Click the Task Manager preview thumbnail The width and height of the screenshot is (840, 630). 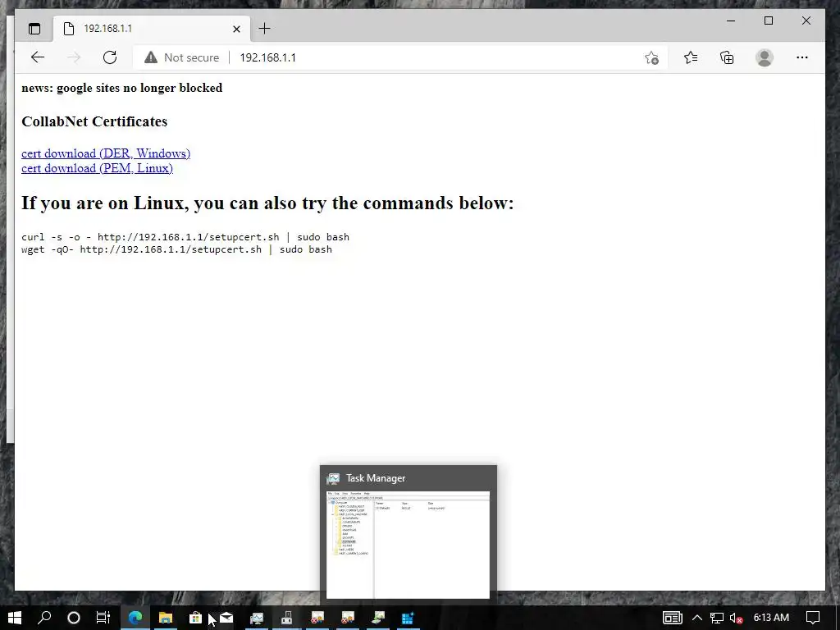[408, 545]
